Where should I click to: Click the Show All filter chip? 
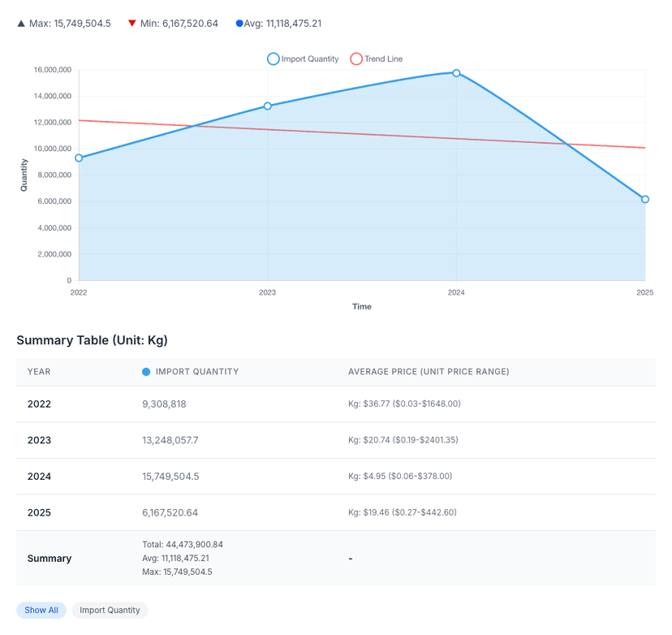pos(41,610)
